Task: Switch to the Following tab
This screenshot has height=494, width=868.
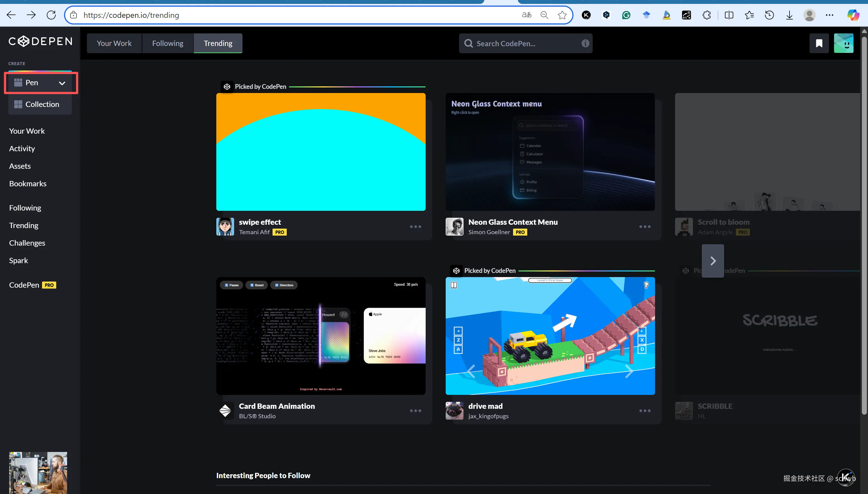Action: tap(168, 43)
